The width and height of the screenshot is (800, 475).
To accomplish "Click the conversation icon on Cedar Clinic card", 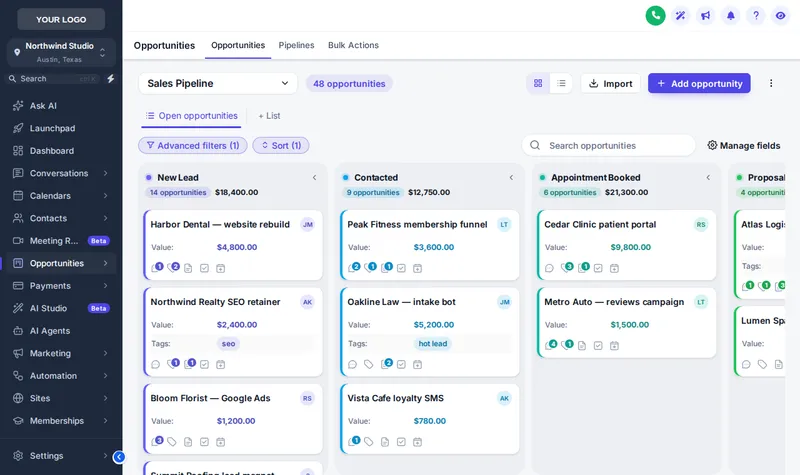I will tap(549, 268).
